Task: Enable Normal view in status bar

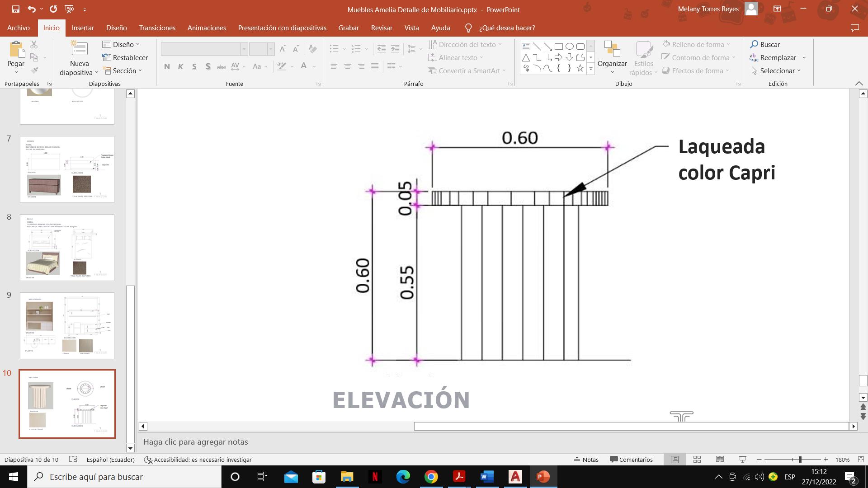Action: [x=675, y=460]
